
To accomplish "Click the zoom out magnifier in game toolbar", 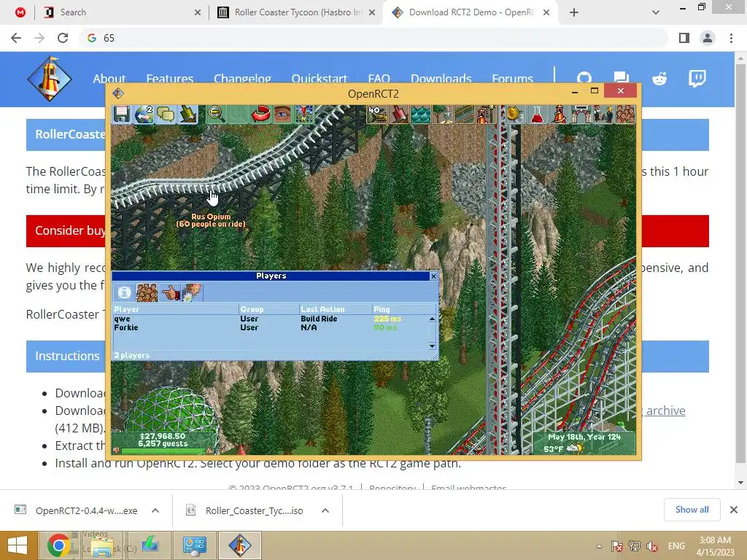I will (216, 114).
